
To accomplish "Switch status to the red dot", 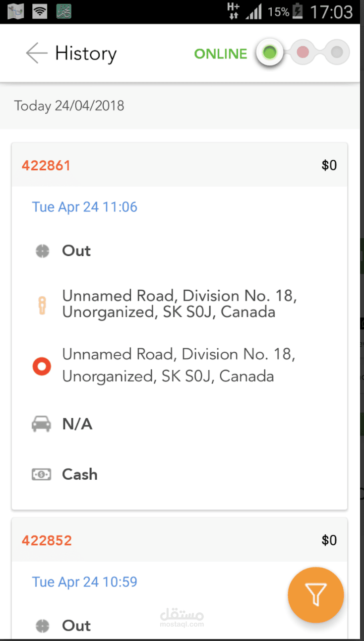I will click(303, 53).
